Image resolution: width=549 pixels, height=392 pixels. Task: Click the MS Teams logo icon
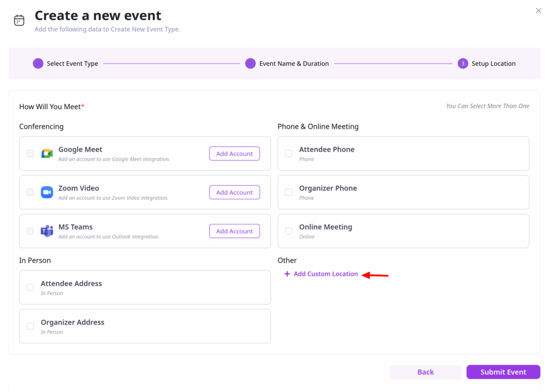click(47, 231)
